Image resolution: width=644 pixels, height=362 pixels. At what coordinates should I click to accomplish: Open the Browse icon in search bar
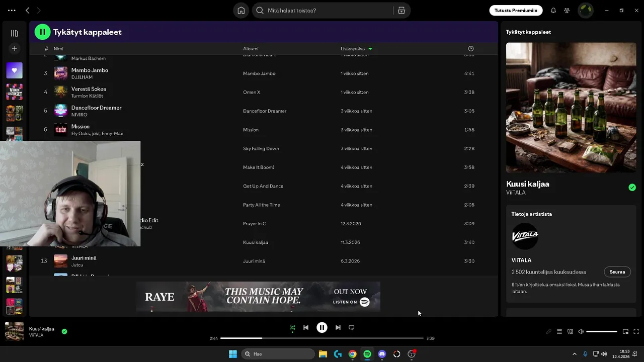point(401,10)
